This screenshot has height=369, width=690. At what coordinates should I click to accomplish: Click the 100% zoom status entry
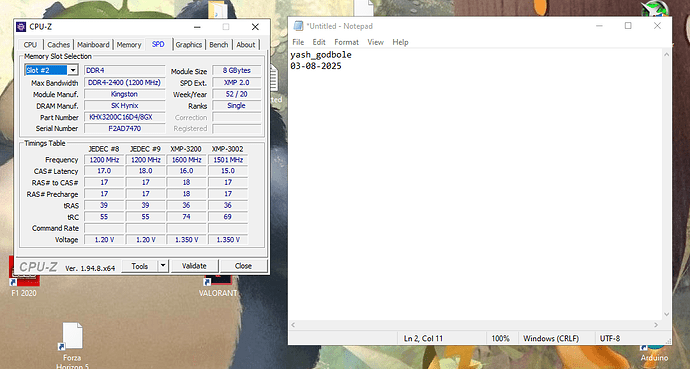pos(500,338)
